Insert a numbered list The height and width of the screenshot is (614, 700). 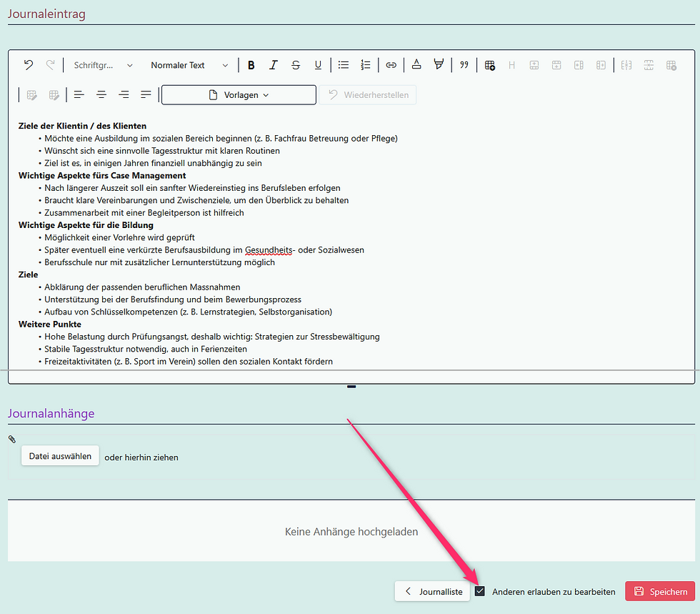(x=366, y=65)
